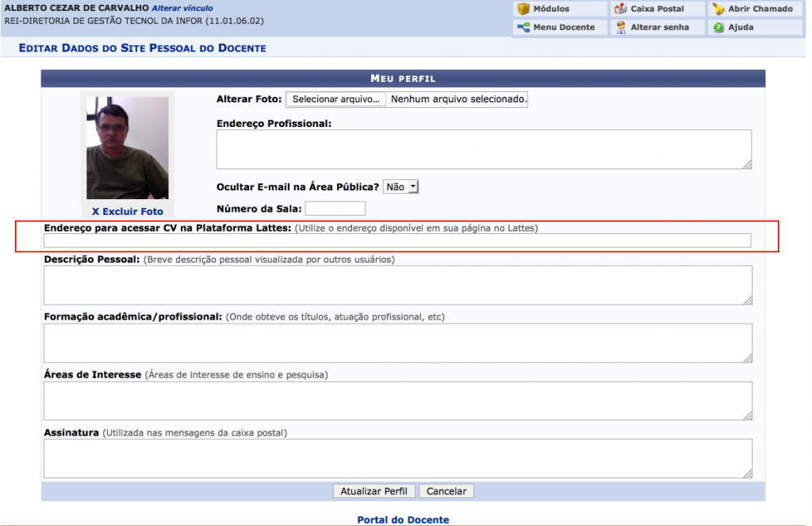The width and height of the screenshot is (812, 526).
Task: Click the X Excluir Foto link
Action: click(x=127, y=212)
